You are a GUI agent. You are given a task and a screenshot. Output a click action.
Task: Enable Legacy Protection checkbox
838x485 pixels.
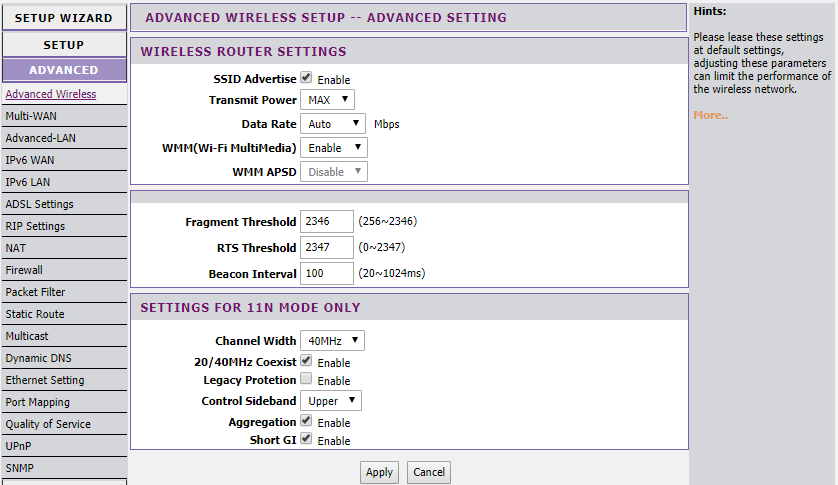point(306,379)
